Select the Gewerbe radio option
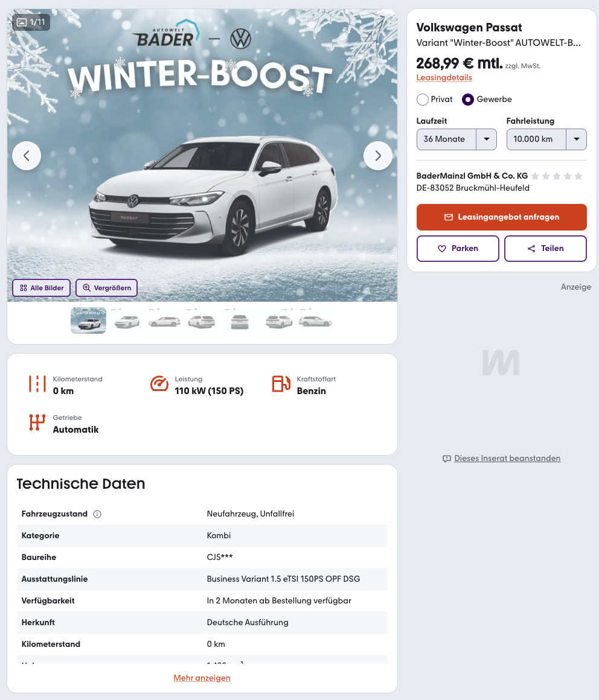 [x=468, y=99]
